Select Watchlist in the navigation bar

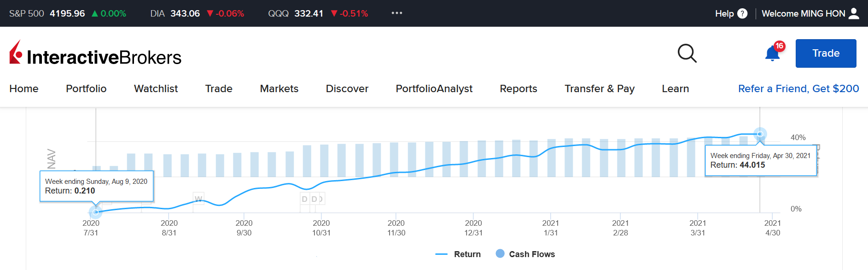(x=156, y=88)
